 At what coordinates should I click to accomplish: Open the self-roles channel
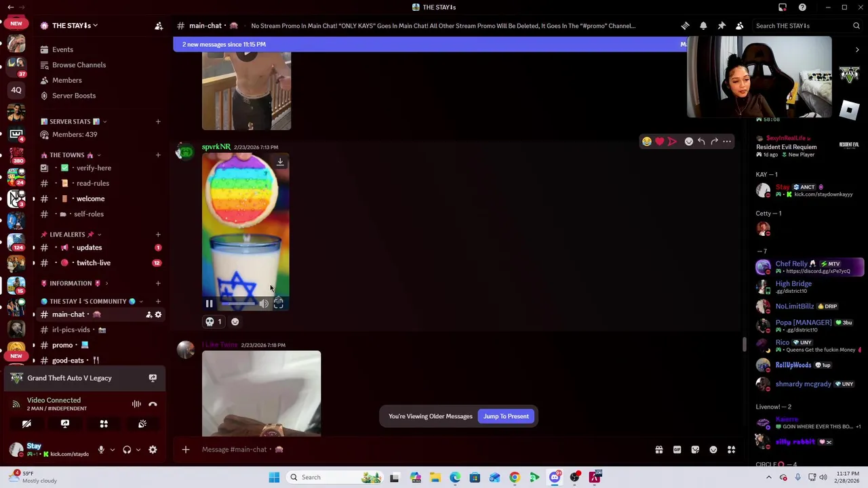[89, 214]
